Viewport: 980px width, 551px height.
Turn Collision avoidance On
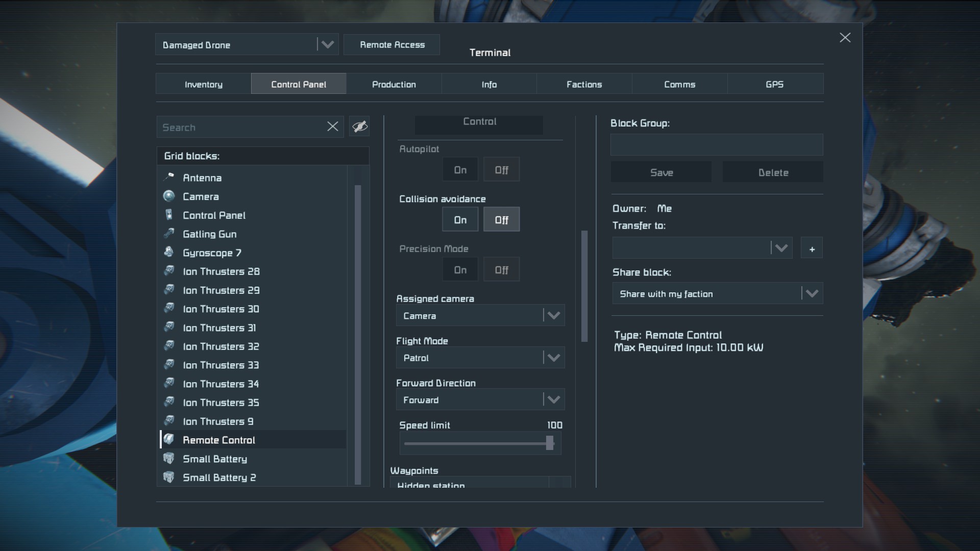[x=460, y=220]
